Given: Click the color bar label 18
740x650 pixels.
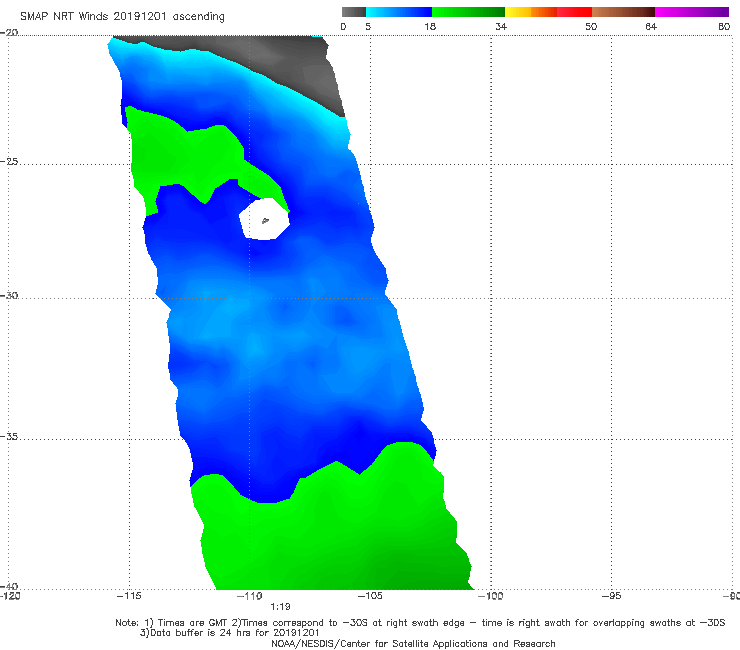Looking at the screenshot, I should coord(430,26).
